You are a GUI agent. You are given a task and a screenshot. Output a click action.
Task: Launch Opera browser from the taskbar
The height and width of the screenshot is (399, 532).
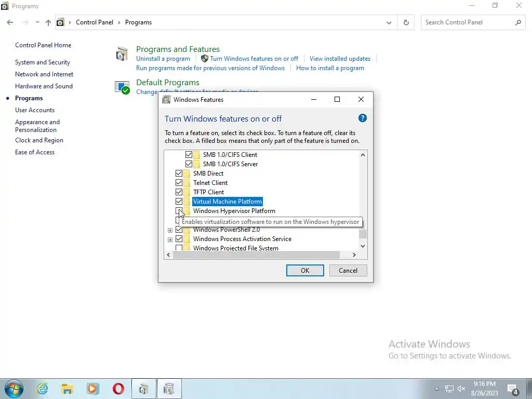(x=118, y=389)
